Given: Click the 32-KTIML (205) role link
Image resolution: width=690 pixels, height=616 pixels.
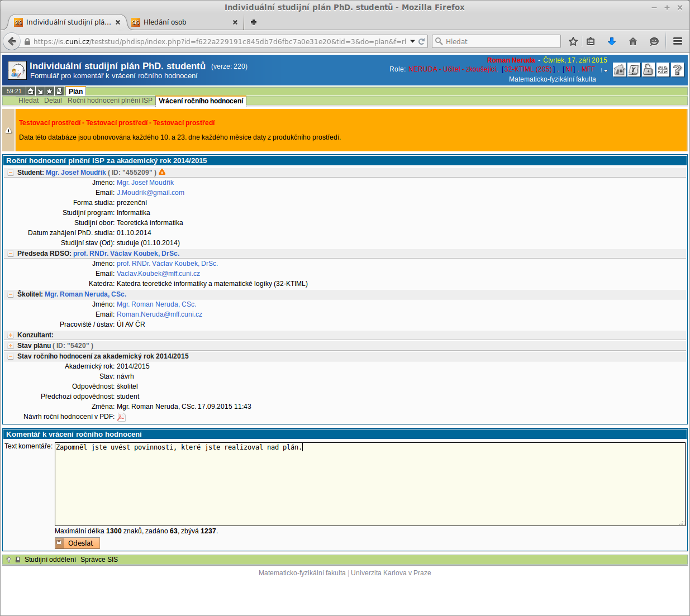Looking at the screenshot, I should pyautogui.click(x=528, y=69).
